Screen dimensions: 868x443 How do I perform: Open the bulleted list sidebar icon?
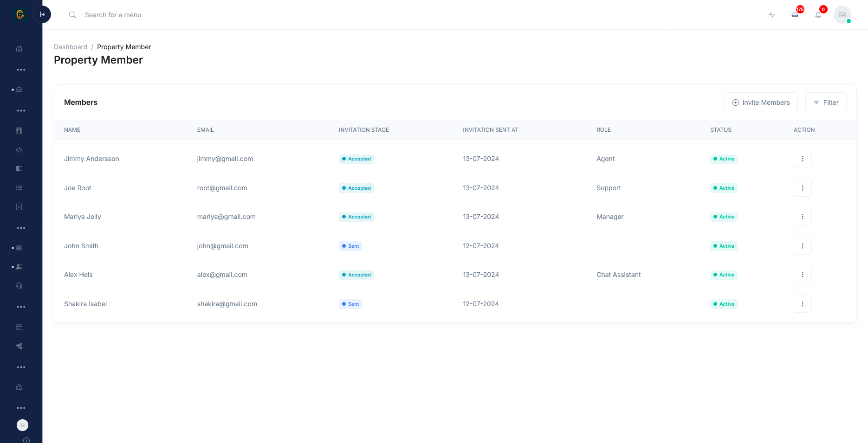click(19, 188)
